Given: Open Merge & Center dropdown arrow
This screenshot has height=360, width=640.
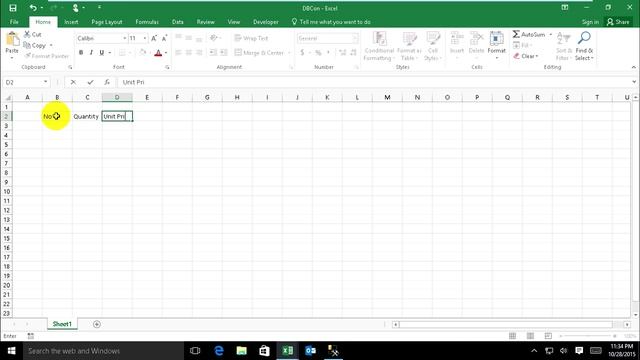Looking at the screenshot, I should point(289,53).
